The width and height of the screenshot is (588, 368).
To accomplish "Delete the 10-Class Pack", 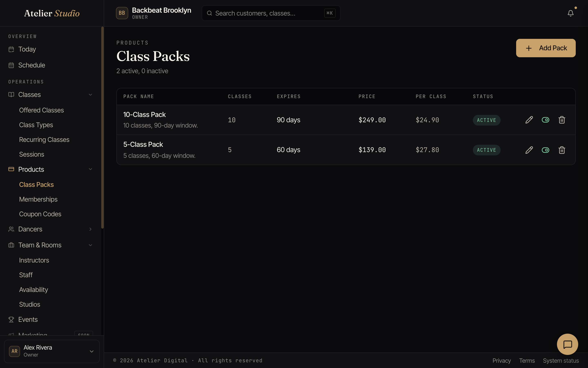I will (x=561, y=120).
